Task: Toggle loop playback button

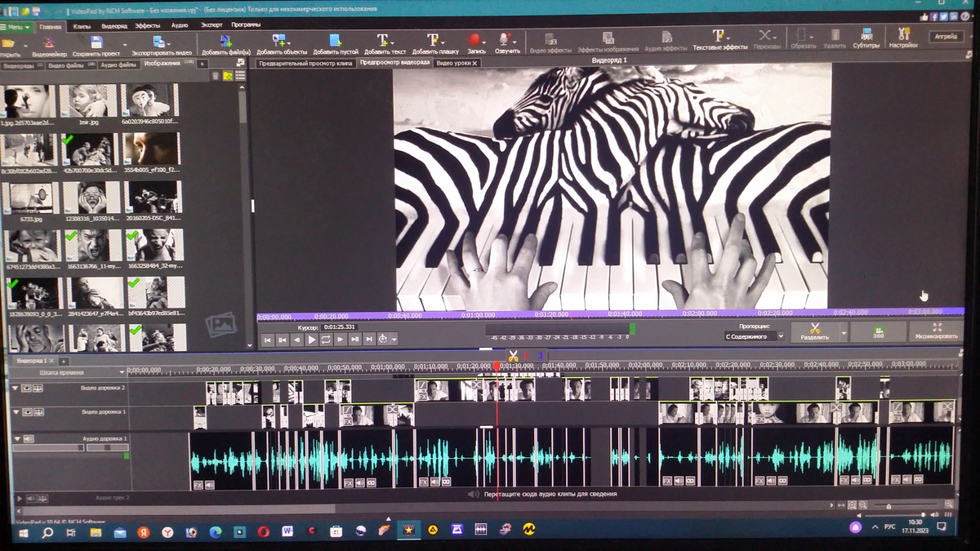Action: click(x=325, y=340)
